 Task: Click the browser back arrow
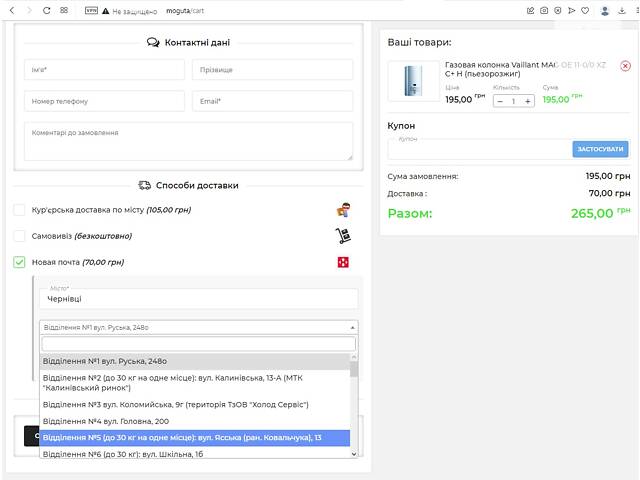[10, 10]
